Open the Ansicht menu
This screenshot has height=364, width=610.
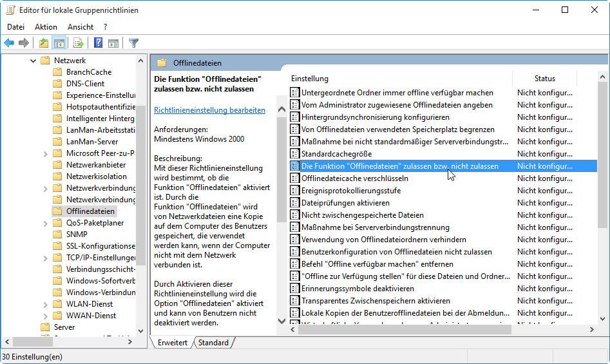tap(80, 27)
